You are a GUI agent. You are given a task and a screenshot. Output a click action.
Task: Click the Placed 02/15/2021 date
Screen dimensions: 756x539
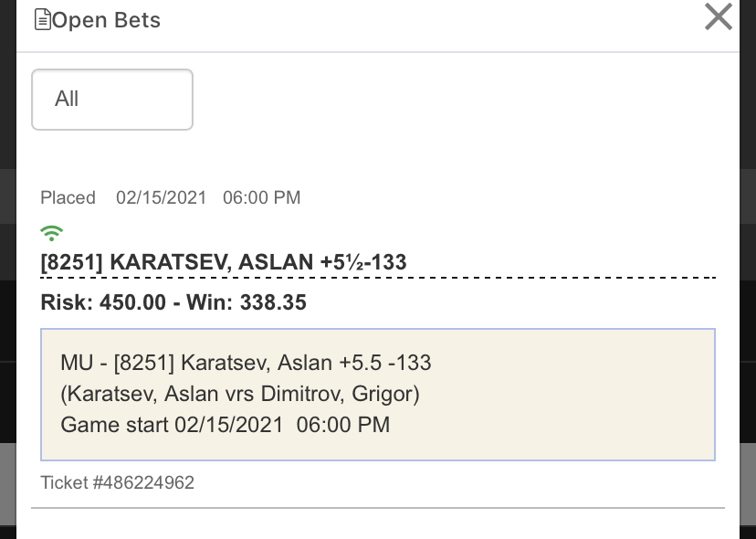tap(161, 198)
